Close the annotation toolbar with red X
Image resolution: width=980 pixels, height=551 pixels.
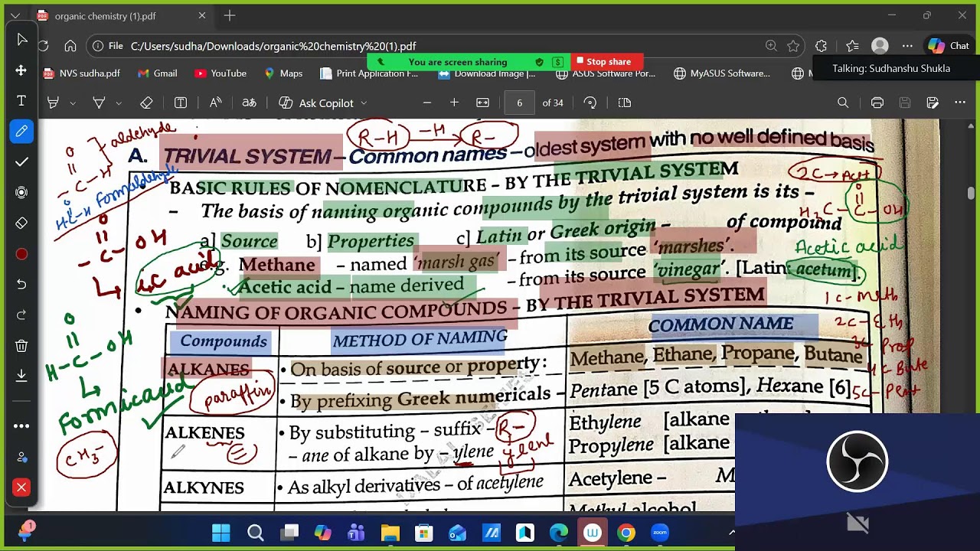tap(21, 487)
